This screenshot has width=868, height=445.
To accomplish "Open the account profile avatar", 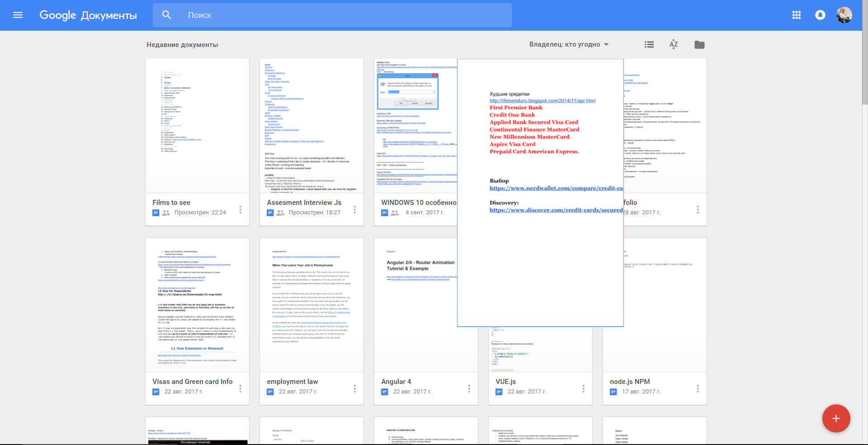I will click(x=844, y=15).
